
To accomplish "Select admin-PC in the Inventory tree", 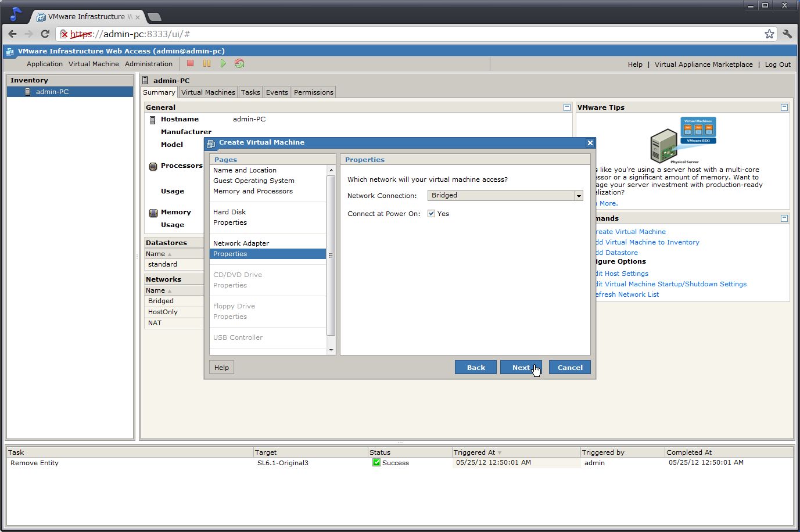I will (x=70, y=92).
